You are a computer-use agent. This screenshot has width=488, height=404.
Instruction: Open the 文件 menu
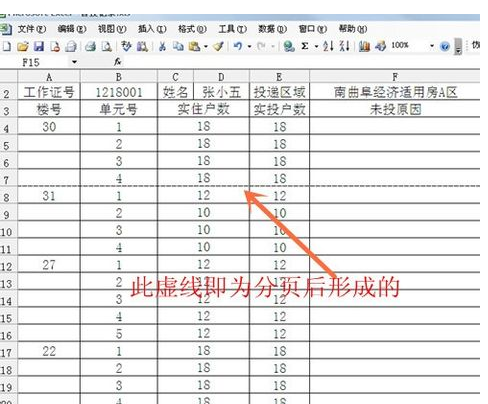(x=32, y=29)
